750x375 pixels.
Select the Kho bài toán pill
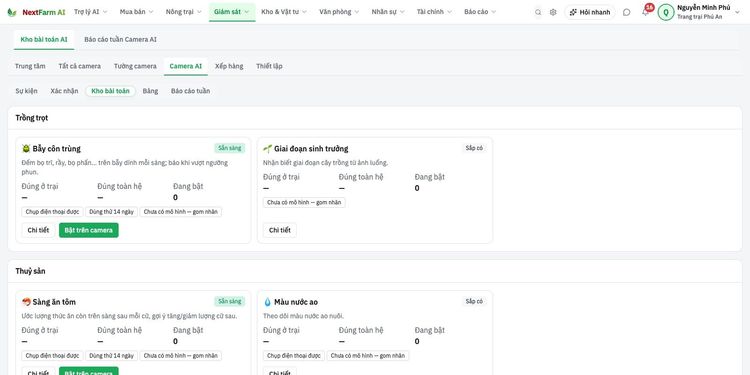(110, 91)
